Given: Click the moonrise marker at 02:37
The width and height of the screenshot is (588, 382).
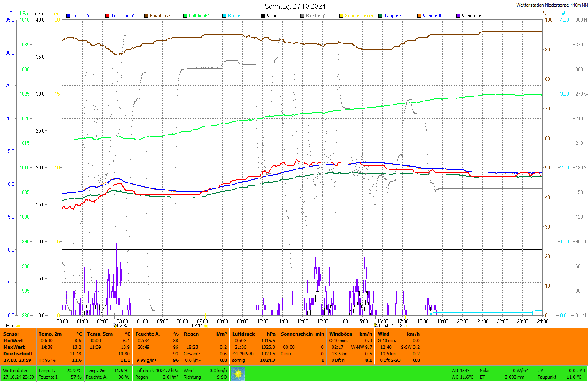Looking at the screenshot, I should tap(114, 325).
